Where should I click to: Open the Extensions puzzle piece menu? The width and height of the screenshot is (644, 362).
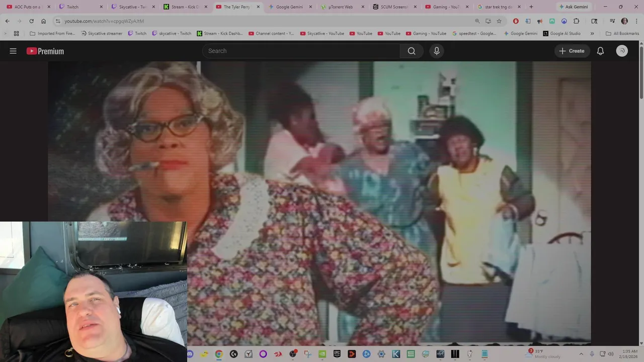click(577, 21)
